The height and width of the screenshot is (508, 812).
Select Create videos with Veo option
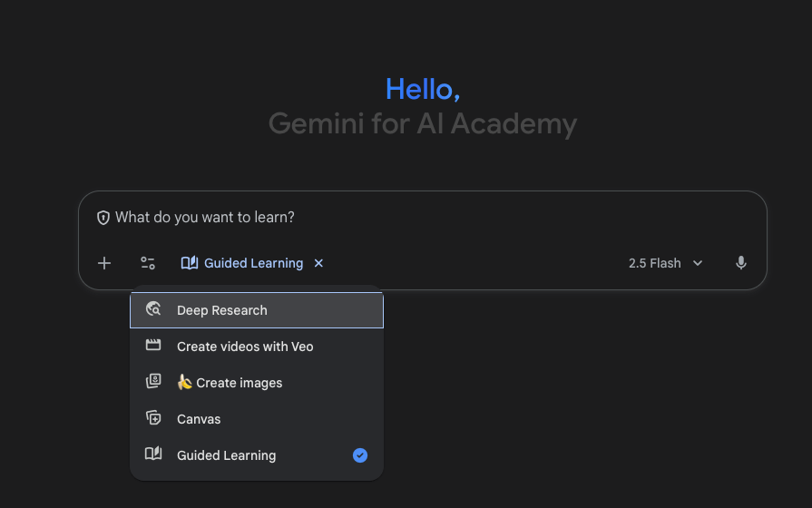(x=257, y=347)
